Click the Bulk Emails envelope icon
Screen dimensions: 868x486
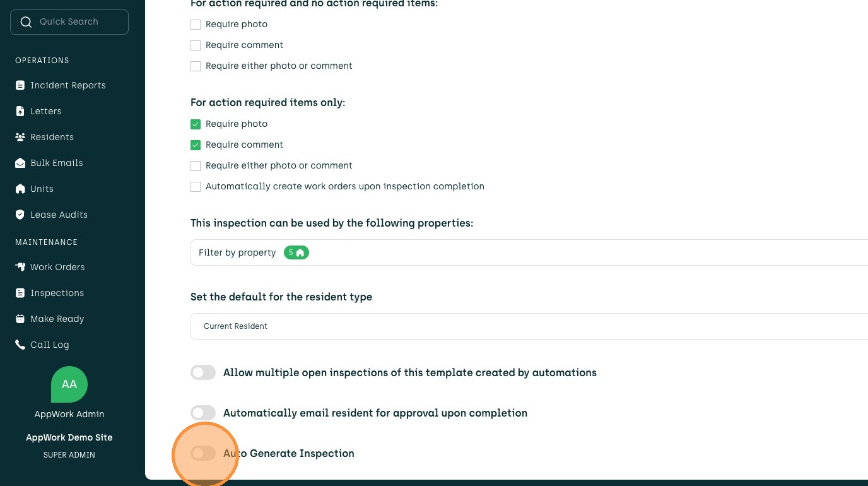[x=20, y=163]
